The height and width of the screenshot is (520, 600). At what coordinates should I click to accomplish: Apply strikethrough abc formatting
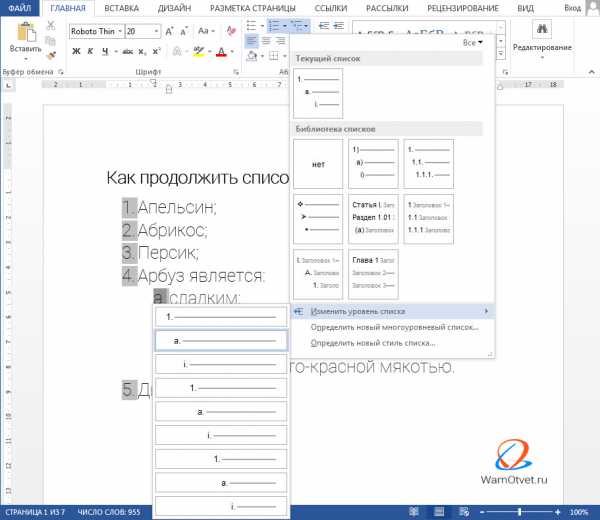[127, 51]
